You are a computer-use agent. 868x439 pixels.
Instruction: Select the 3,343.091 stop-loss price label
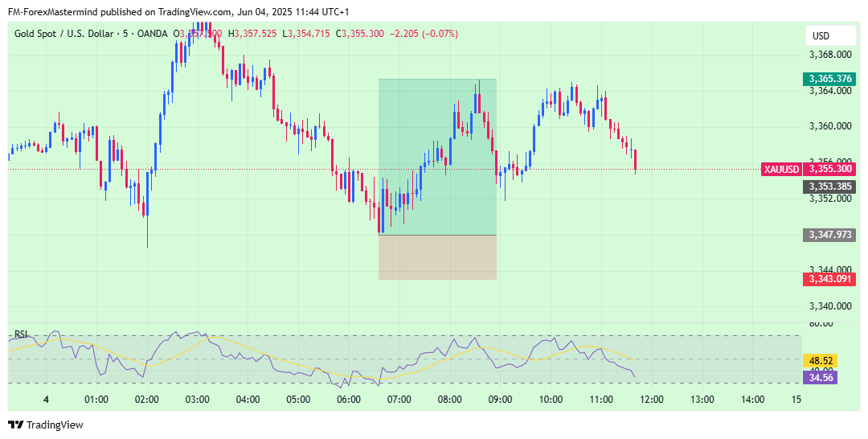click(829, 279)
